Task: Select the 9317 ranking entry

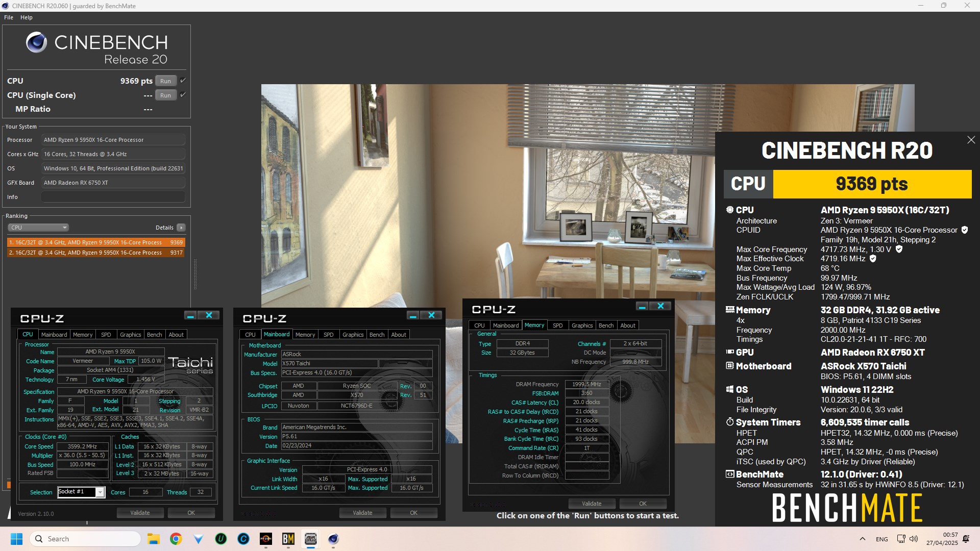Action: [96, 253]
